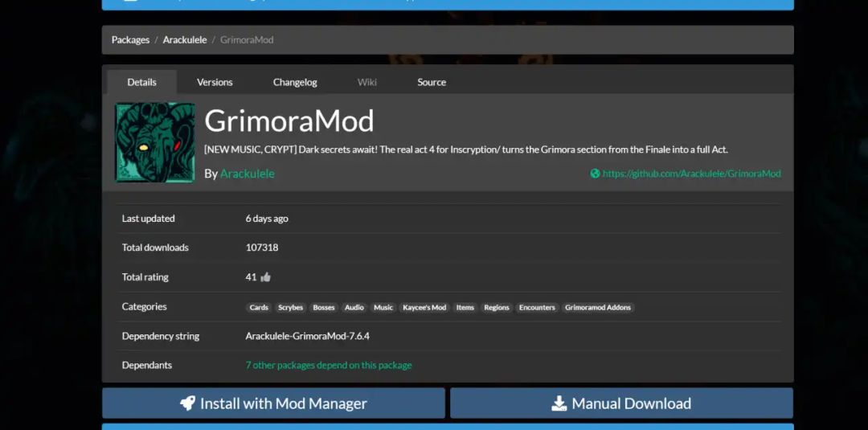Viewport: 868px width, 430px height.
Task: Click the 'Last updated' label
Action: pyautogui.click(x=149, y=219)
